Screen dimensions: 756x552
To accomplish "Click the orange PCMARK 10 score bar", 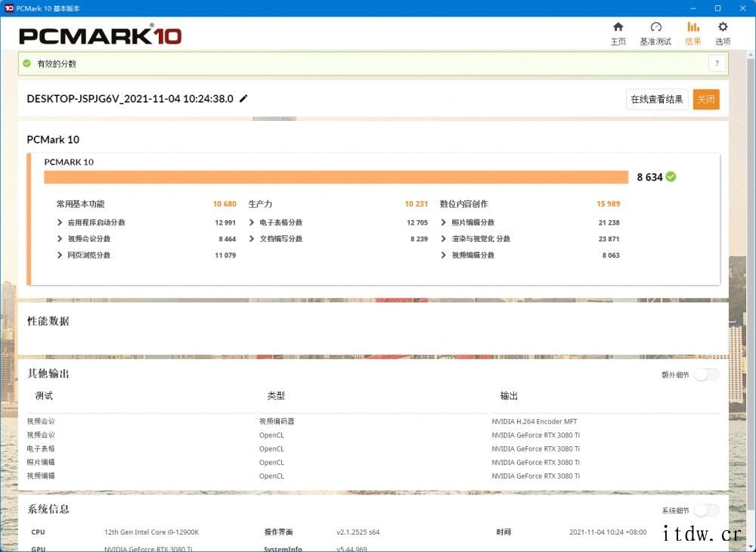I will click(336, 177).
